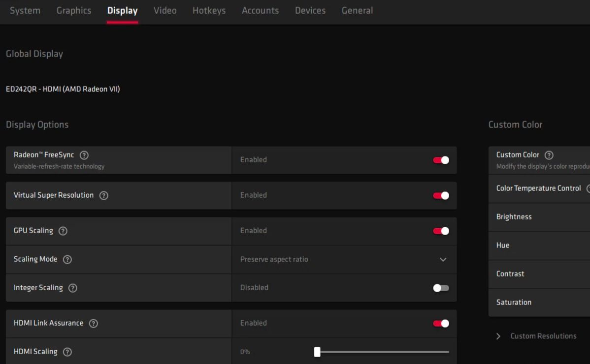Turn off HDMI Link Assurance
This screenshot has height=364, width=590.
tap(440, 323)
